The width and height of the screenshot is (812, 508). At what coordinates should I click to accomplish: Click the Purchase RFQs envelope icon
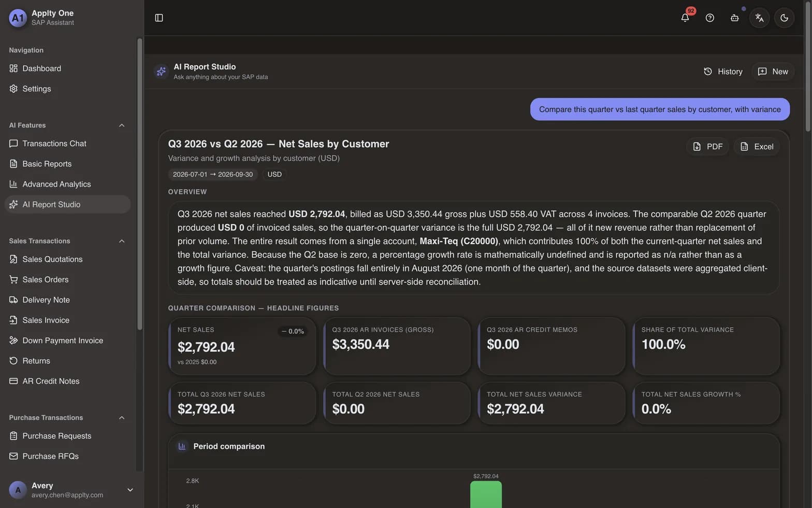point(13,456)
